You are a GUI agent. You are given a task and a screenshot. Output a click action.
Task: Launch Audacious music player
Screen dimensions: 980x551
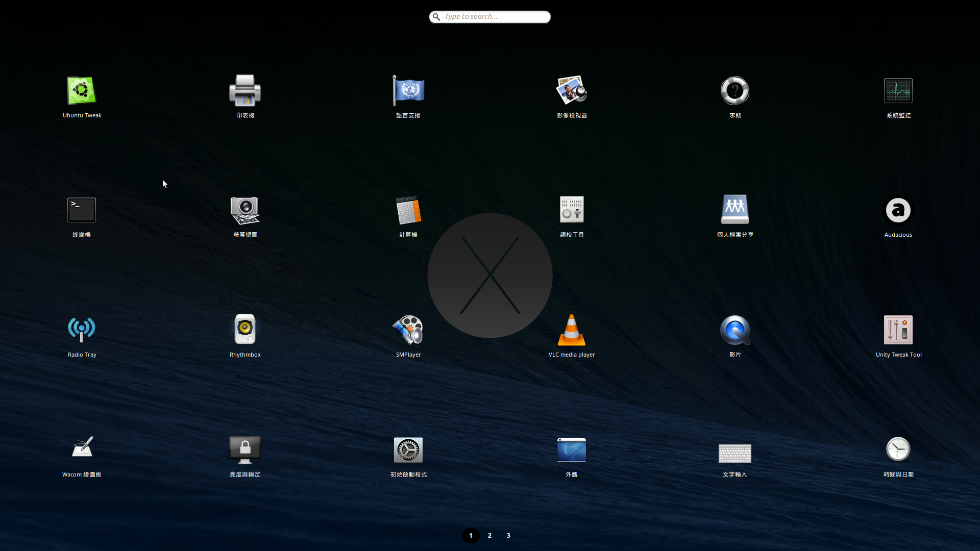pyautogui.click(x=898, y=210)
